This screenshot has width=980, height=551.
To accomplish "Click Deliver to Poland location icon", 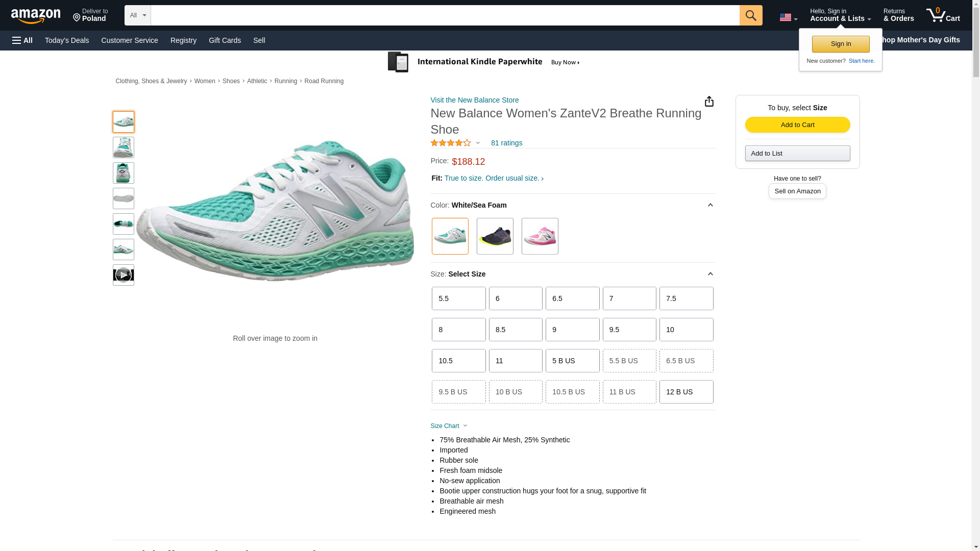I will click(x=77, y=18).
